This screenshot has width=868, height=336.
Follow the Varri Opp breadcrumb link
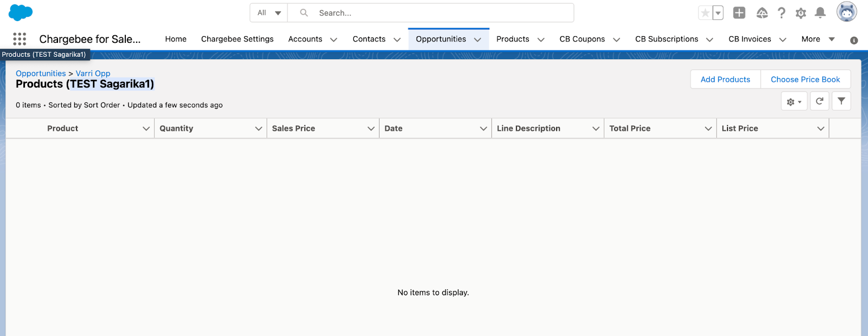pos(93,73)
